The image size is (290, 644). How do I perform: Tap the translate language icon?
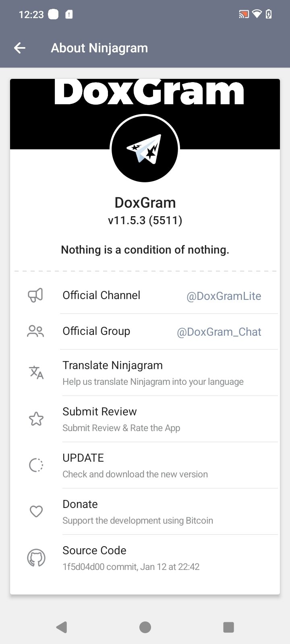(x=36, y=372)
